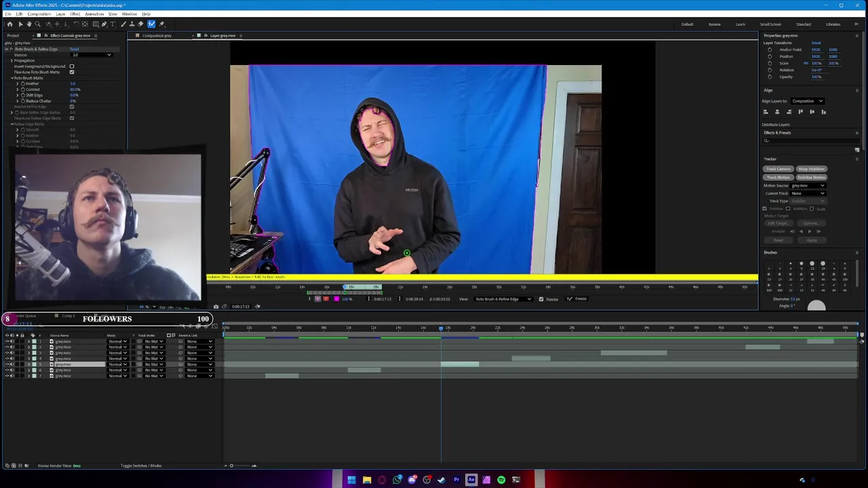868x488 pixels.
Task: Click the magenta overlay color swatch
Action: click(336, 299)
